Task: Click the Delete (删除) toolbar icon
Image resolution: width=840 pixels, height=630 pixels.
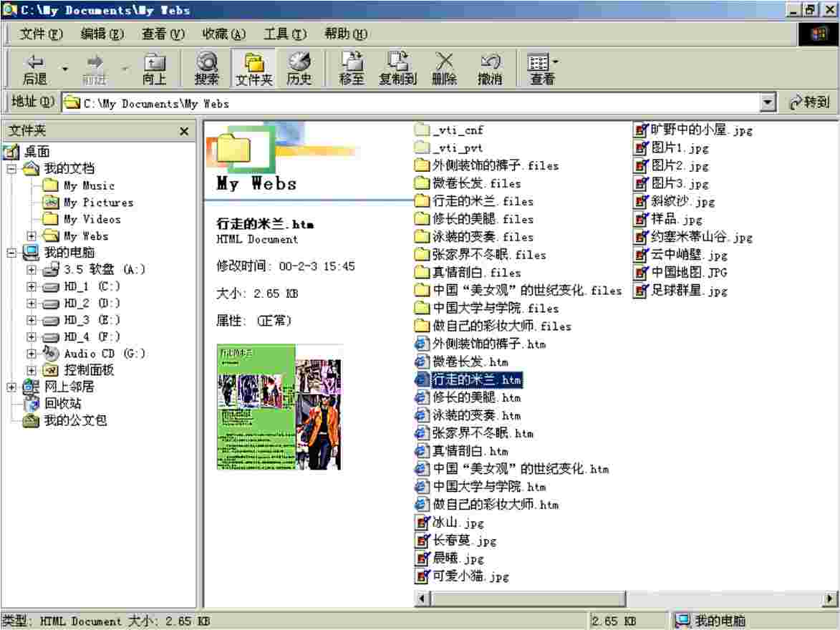Action: click(x=444, y=69)
